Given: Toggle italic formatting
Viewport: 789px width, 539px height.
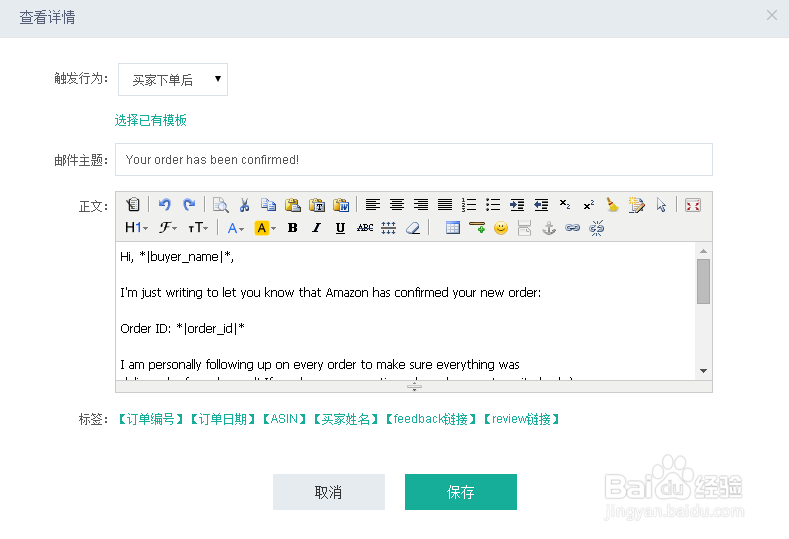Looking at the screenshot, I should [316, 228].
